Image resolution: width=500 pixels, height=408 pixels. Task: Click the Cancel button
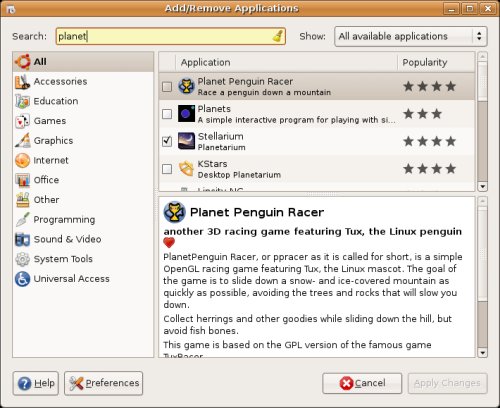pos(362,383)
